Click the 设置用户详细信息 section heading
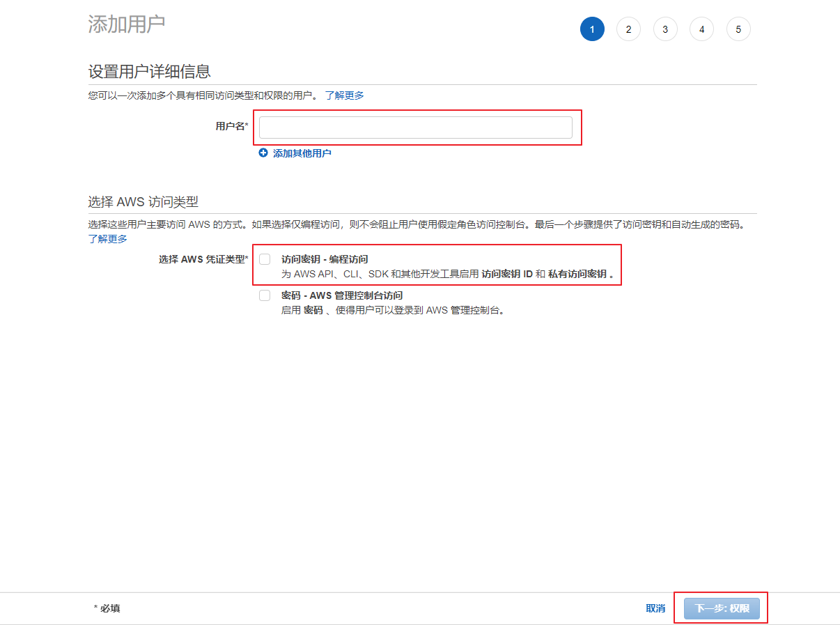 click(x=149, y=71)
